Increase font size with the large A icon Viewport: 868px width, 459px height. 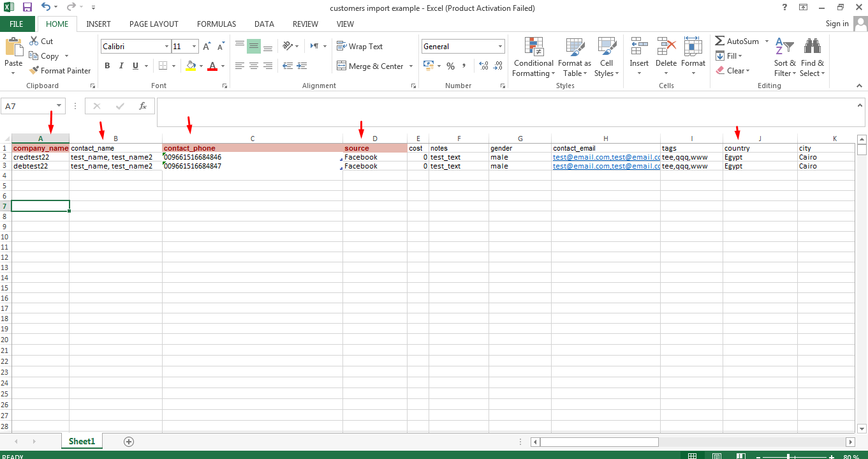tap(207, 47)
